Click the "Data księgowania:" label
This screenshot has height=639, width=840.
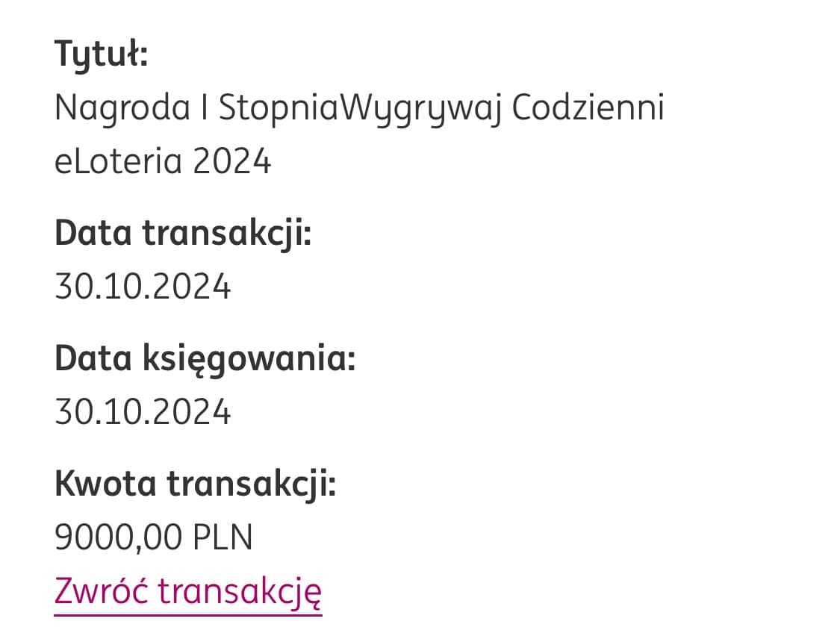pos(205,360)
